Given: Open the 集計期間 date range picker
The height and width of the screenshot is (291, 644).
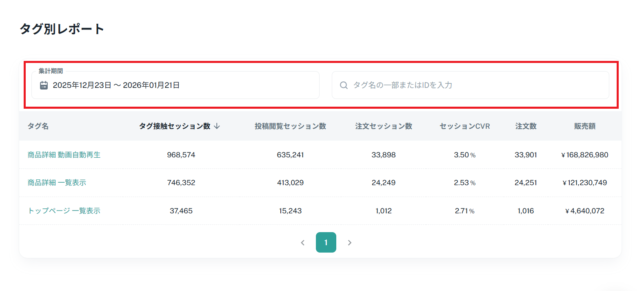Looking at the screenshot, I should point(175,85).
